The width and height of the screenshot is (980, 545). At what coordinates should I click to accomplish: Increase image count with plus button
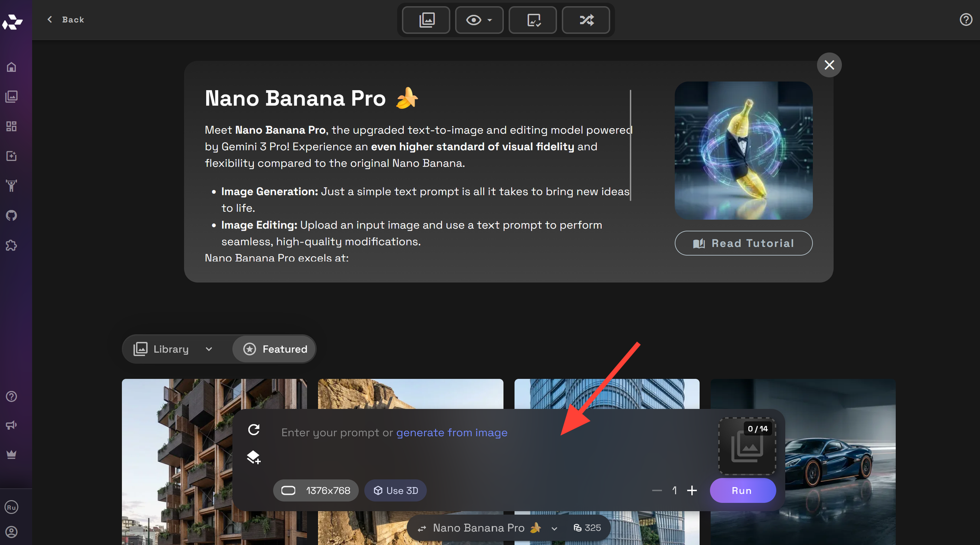pos(692,491)
